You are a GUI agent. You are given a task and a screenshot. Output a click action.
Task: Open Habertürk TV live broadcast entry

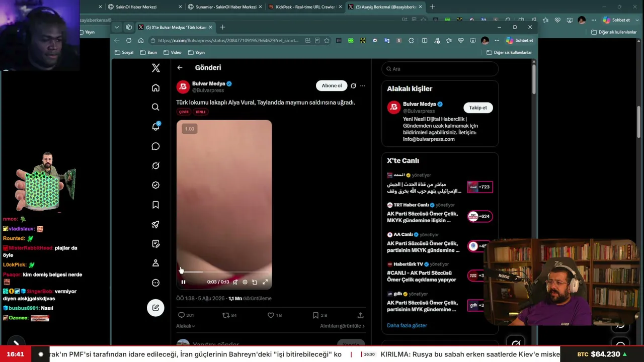click(x=440, y=273)
